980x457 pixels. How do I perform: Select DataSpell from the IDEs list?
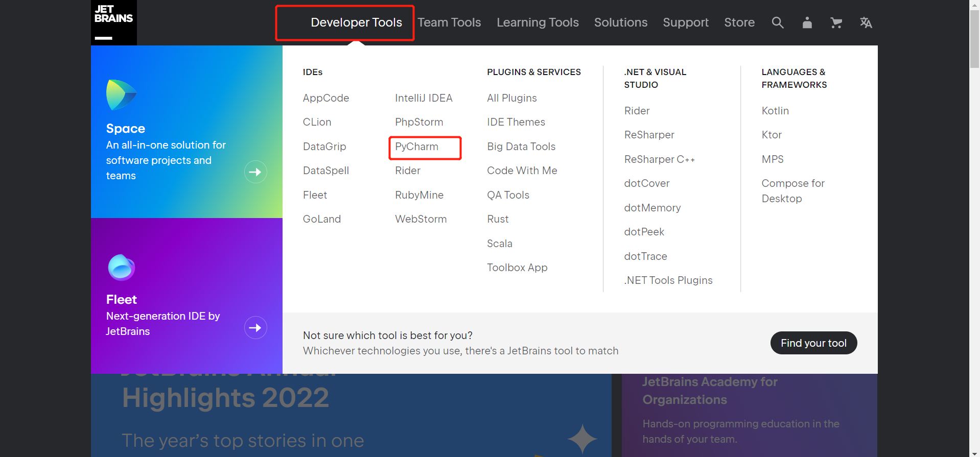[x=326, y=171]
